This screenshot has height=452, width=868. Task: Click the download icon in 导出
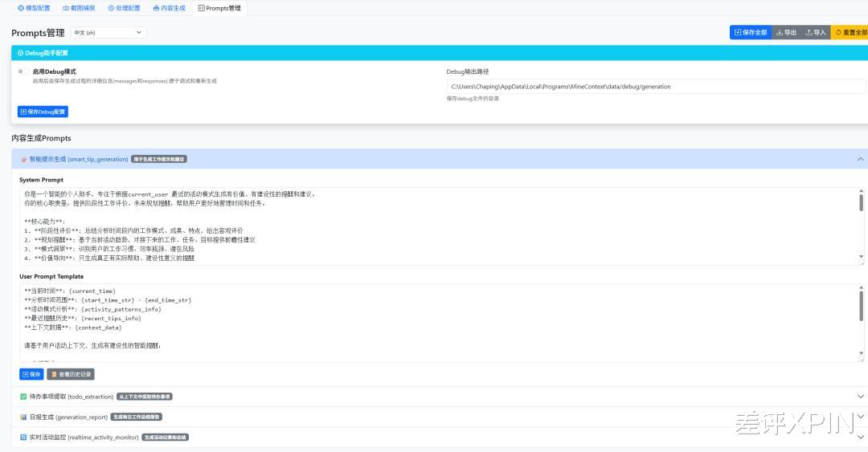(x=780, y=33)
